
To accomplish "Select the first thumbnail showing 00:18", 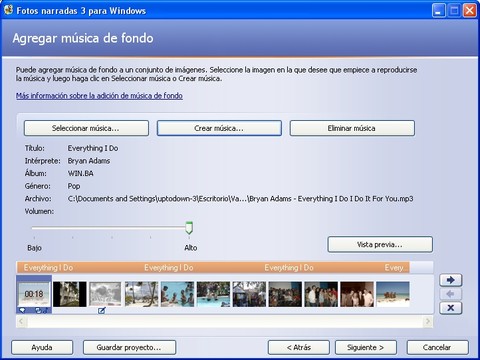I will [34, 294].
